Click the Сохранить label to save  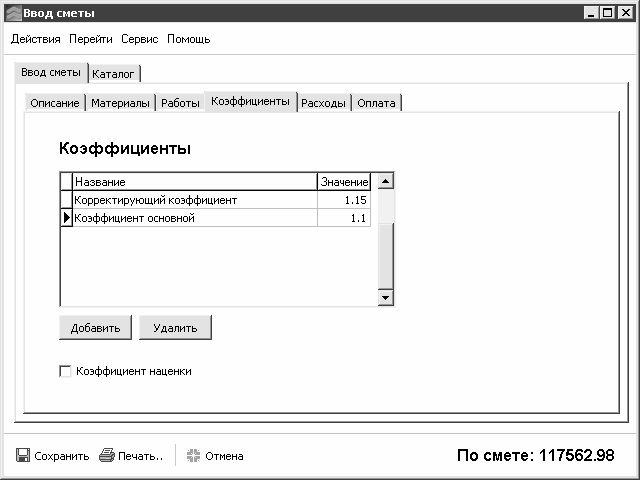pos(62,456)
